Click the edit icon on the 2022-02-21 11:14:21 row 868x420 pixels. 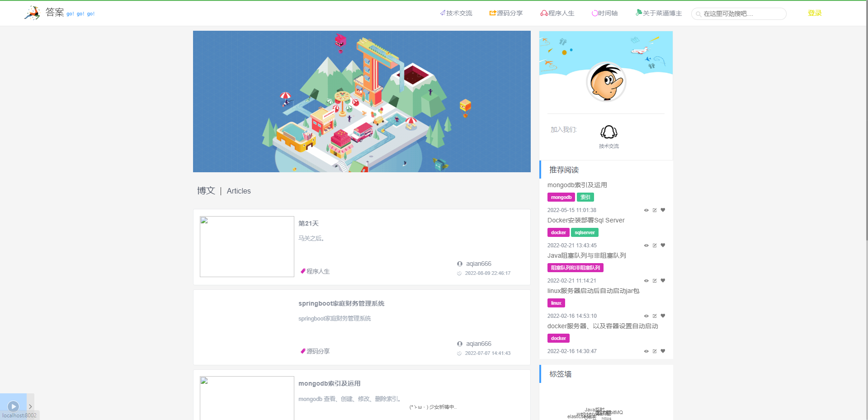(655, 281)
